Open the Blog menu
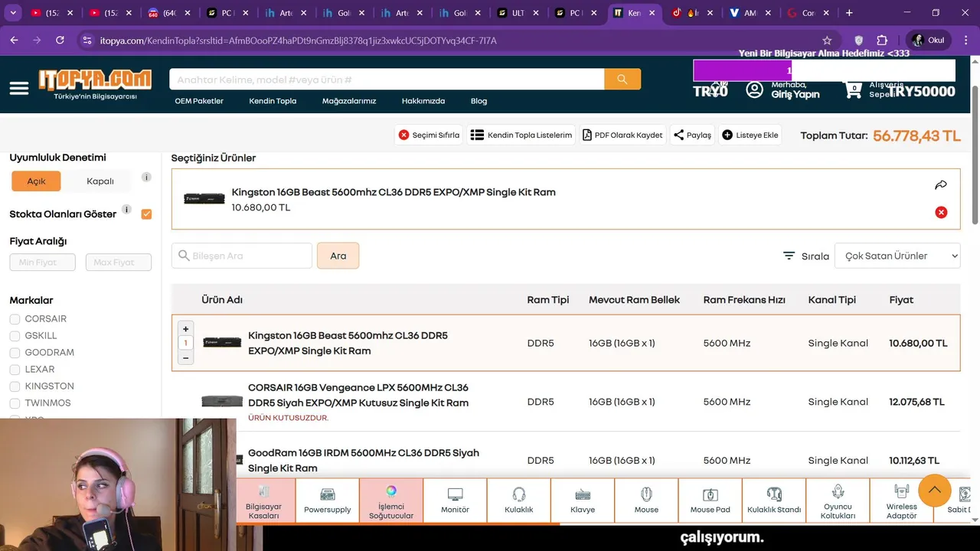Screen dimensions: 980x551 point(479,101)
